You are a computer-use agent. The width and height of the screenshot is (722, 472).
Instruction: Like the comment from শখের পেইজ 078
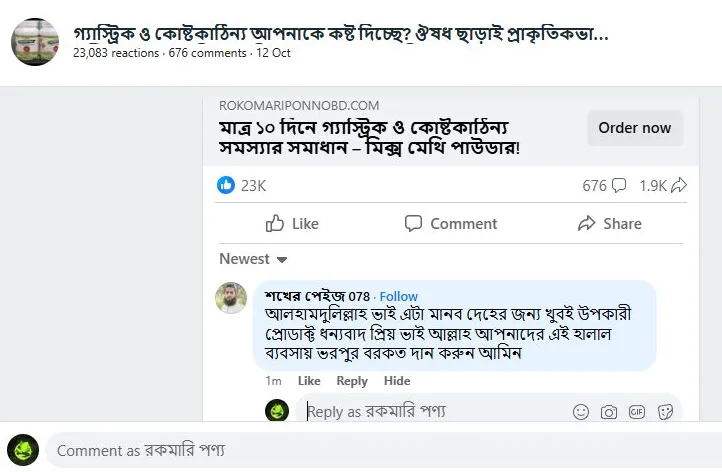click(x=309, y=381)
